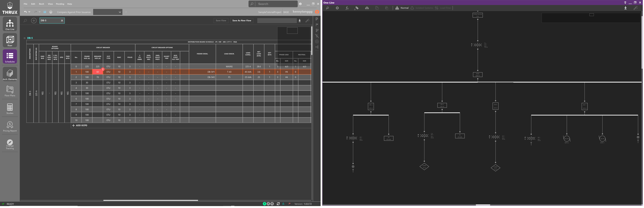Click the blue save disk icon
The image size is (644, 208).
(x=45, y=12)
